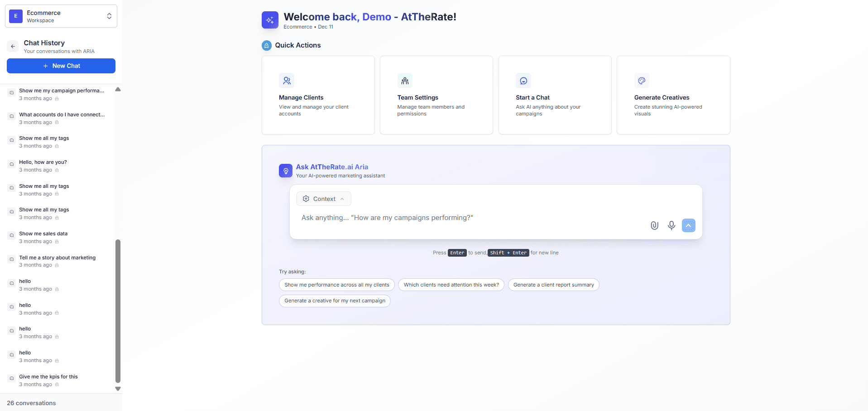Click the Aria lightbulb icon
868x411 pixels.
click(286, 171)
